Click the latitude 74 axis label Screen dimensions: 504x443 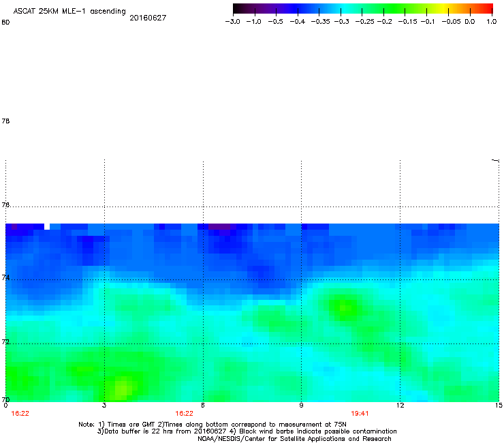(5, 277)
